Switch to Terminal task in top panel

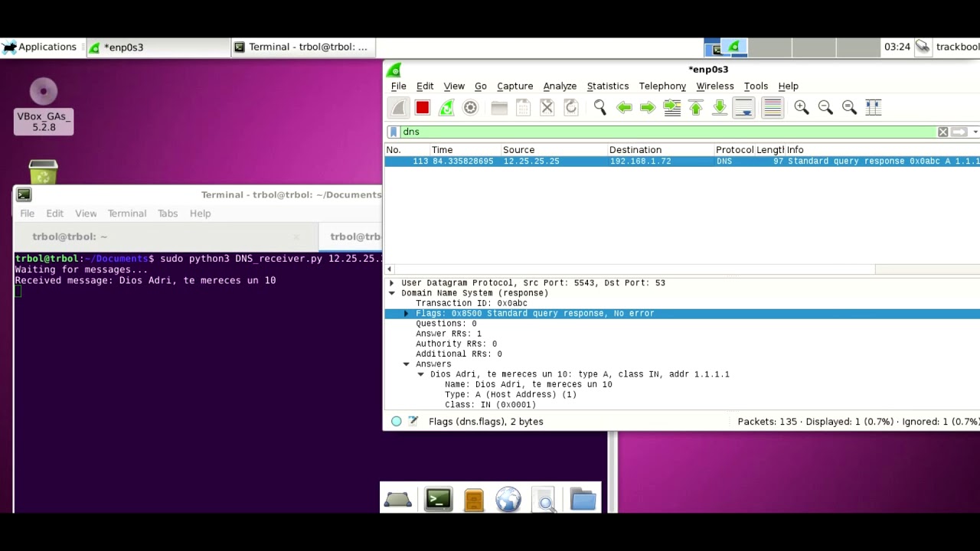coord(302,47)
